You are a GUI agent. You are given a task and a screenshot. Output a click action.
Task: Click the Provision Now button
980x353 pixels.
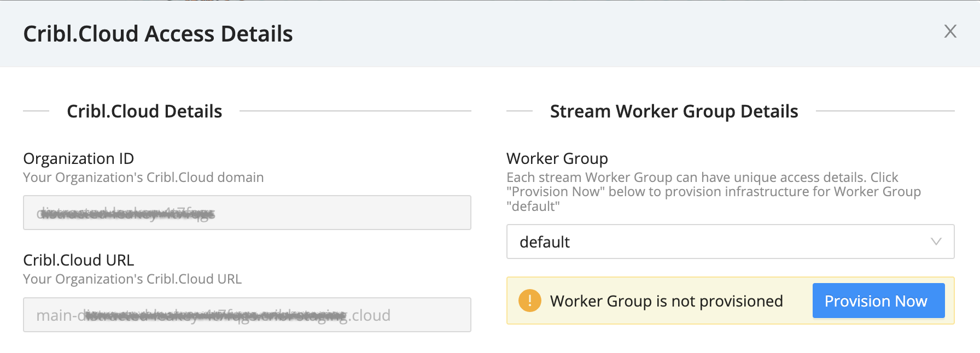(x=878, y=301)
